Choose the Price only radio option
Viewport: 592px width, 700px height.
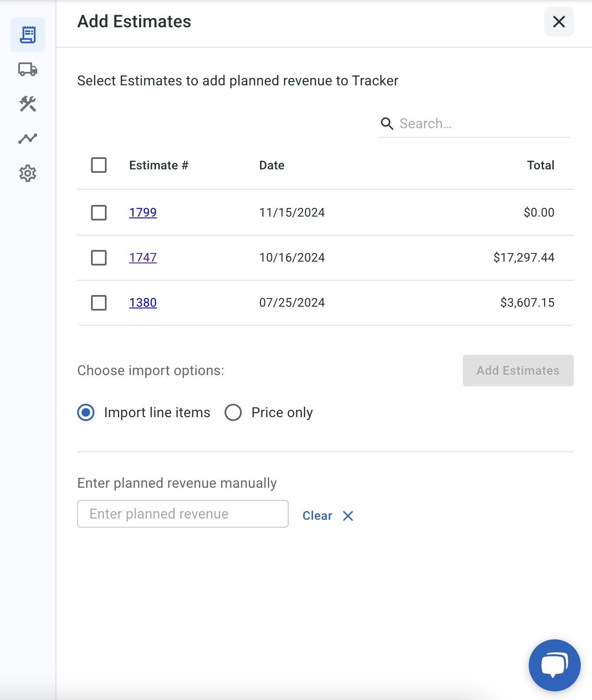(233, 412)
